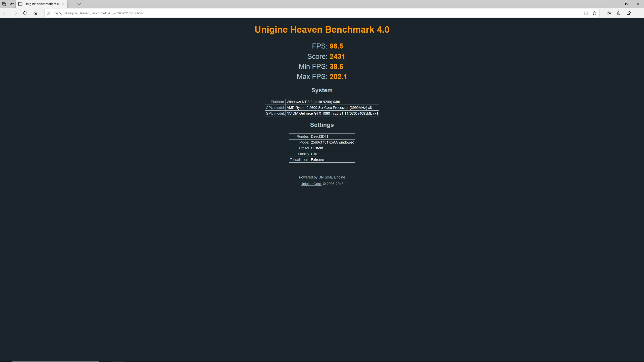Screen dimensions: 644x362
Task: Click the Extreme tessellation cell
Action: tap(332, 160)
